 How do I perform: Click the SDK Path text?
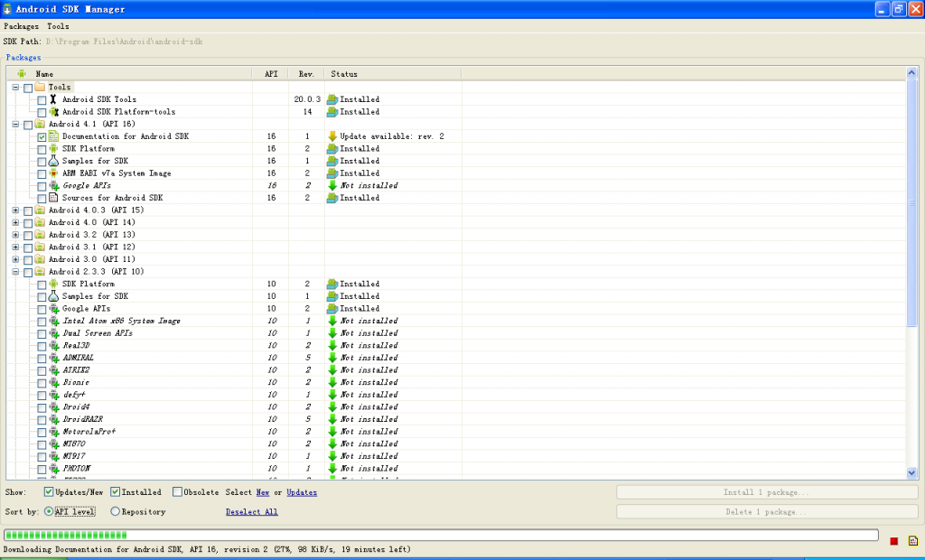pyautogui.click(x=125, y=42)
